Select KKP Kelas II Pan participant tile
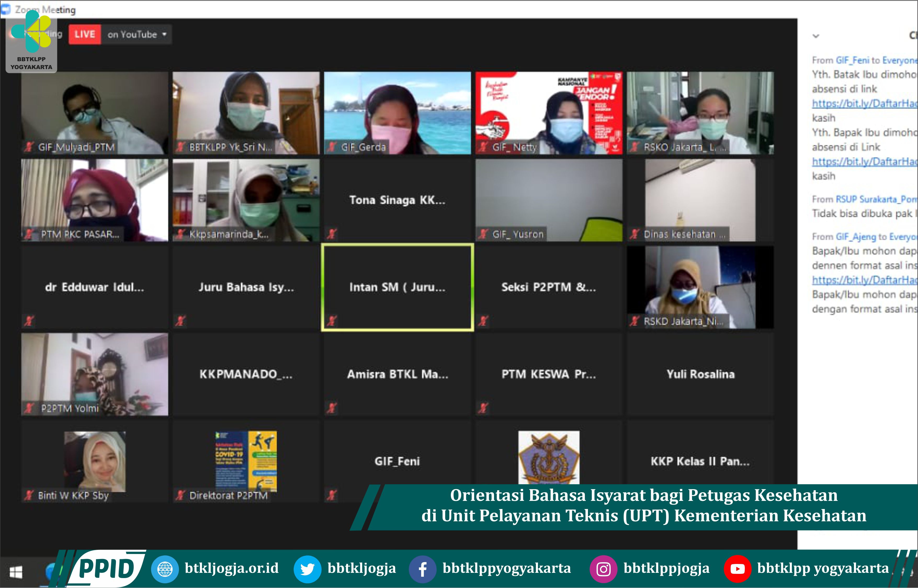The height and width of the screenshot is (588, 918). (x=700, y=453)
